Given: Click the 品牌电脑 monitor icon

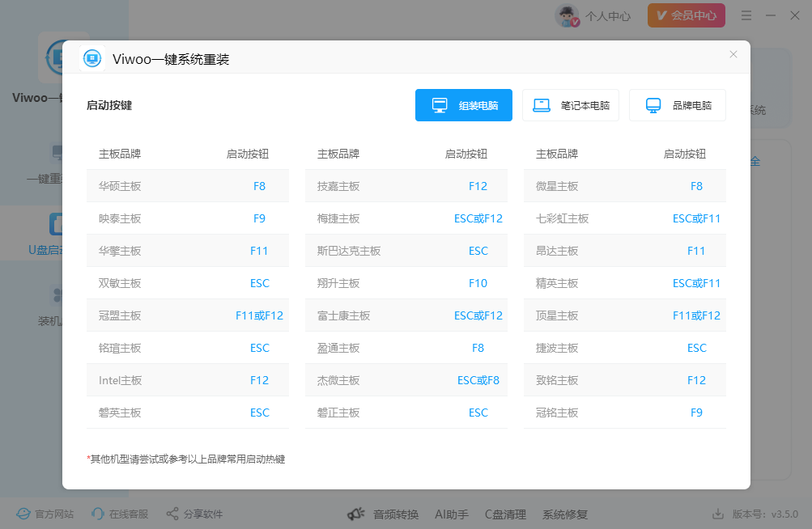Looking at the screenshot, I should click(x=653, y=105).
